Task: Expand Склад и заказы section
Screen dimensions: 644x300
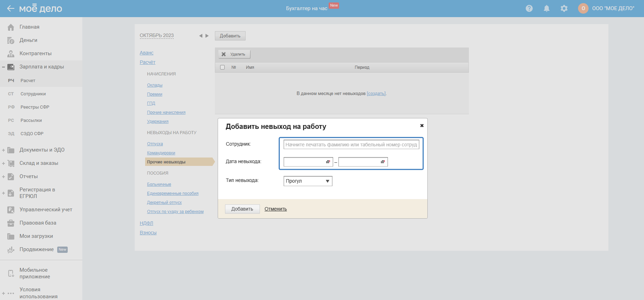Action: [x=3, y=163]
